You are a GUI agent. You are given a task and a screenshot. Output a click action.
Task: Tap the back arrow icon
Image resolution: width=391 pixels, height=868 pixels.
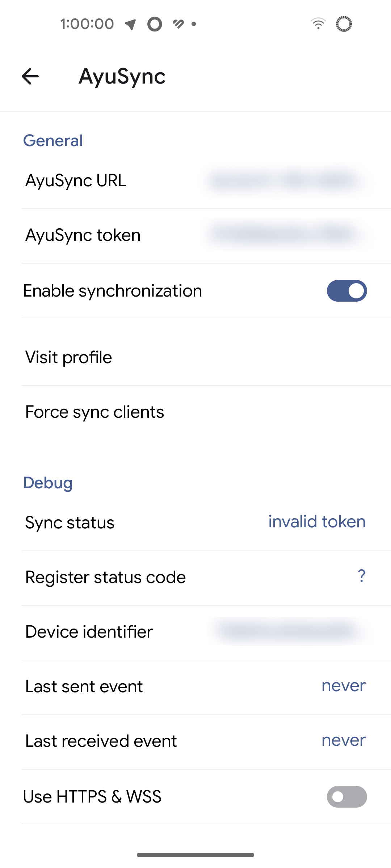click(30, 76)
